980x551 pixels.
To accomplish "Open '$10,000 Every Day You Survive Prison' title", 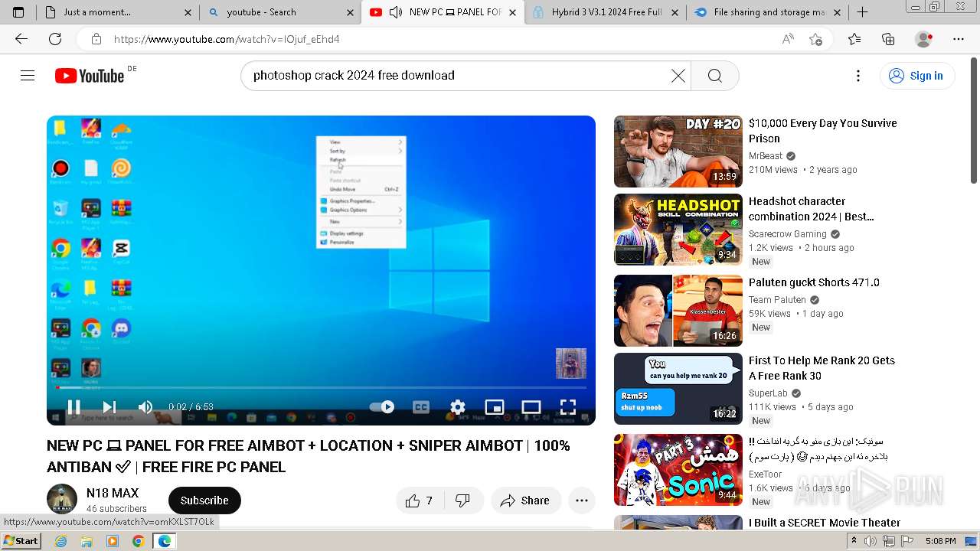I will point(823,131).
